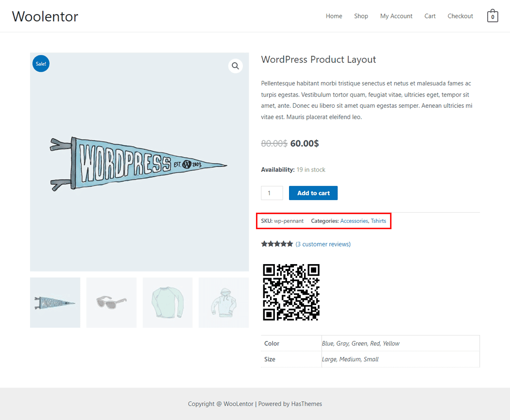Go to the Home menu item
Viewport: 510px width, 420px height.
[x=334, y=16]
